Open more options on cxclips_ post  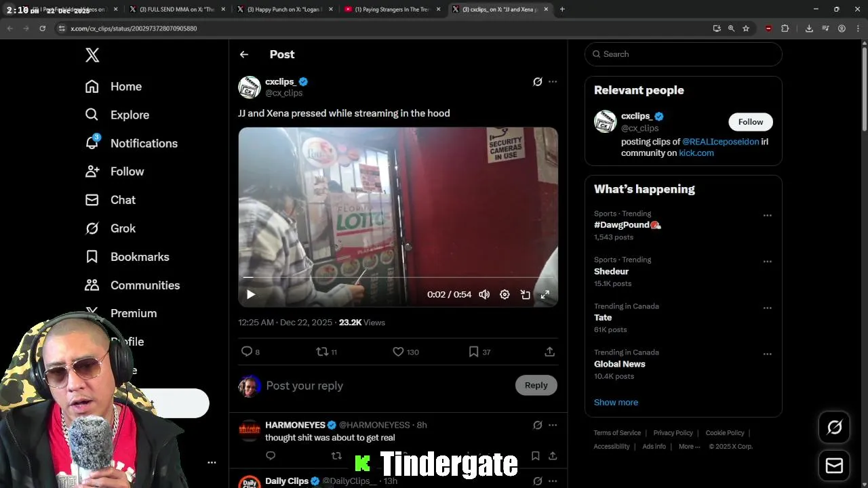[553, 82]
